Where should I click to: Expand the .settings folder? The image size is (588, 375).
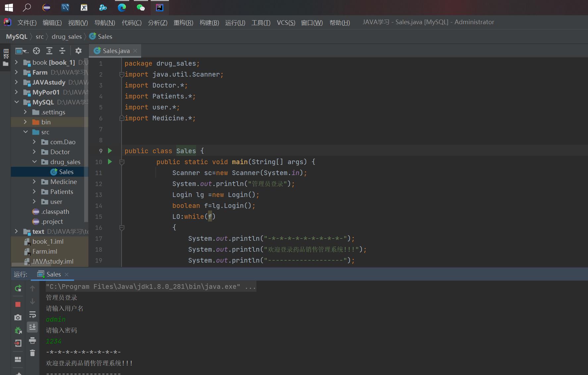(25, 112)
